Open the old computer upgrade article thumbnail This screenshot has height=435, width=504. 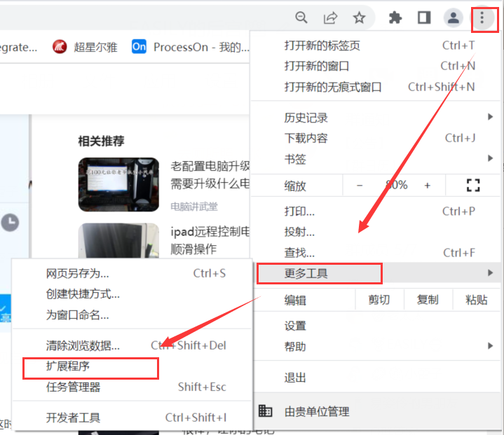click(x=118, y=184)
